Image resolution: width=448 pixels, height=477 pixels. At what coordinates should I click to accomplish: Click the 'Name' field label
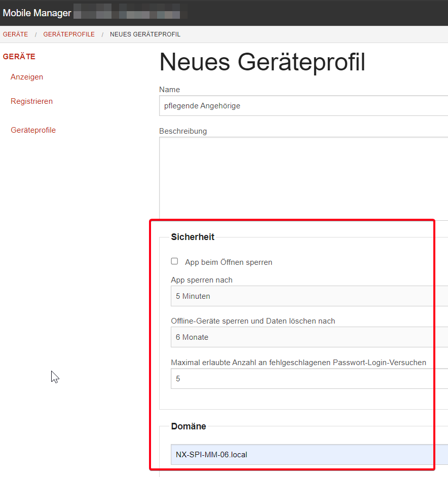click(169, 90)
